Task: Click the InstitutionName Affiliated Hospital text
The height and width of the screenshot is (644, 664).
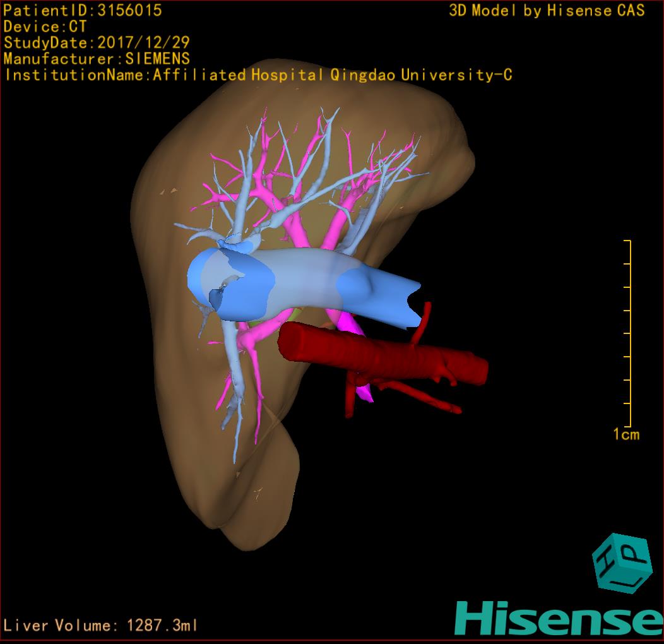Action: coord(258,75)
